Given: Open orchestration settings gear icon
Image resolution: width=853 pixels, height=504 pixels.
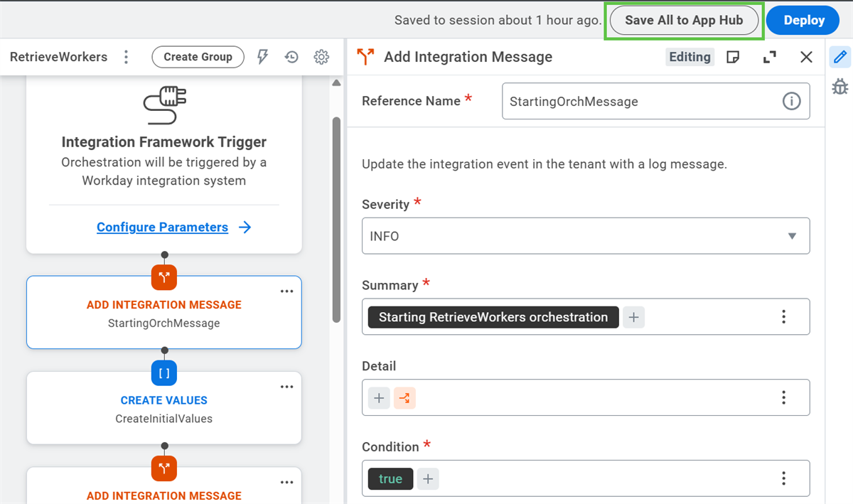Looking at the screenshot, I should pos(321,57).
